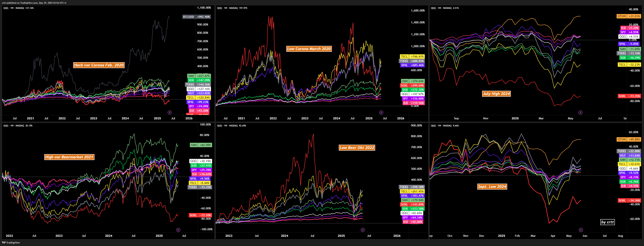The height and width of the screenshot is (246, 644).
Task: Click the SPXL +685.46% label
Action: [x=412, y=65]
